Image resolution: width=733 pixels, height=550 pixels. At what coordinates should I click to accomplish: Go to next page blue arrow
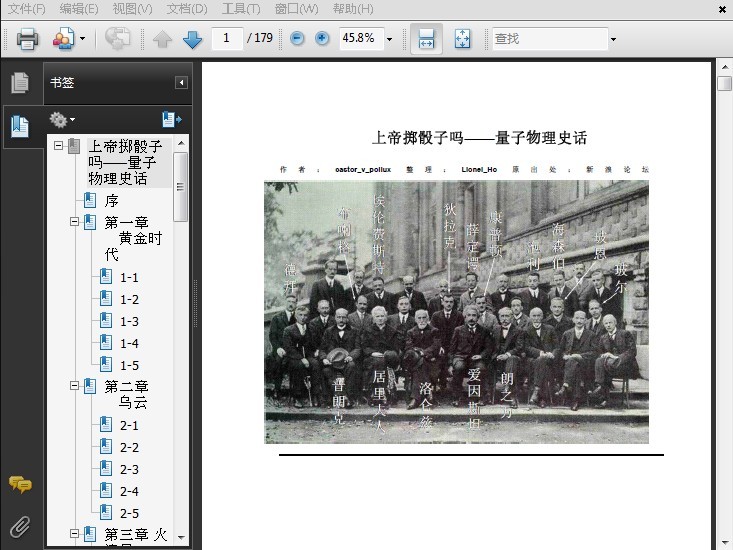[192, 39]
